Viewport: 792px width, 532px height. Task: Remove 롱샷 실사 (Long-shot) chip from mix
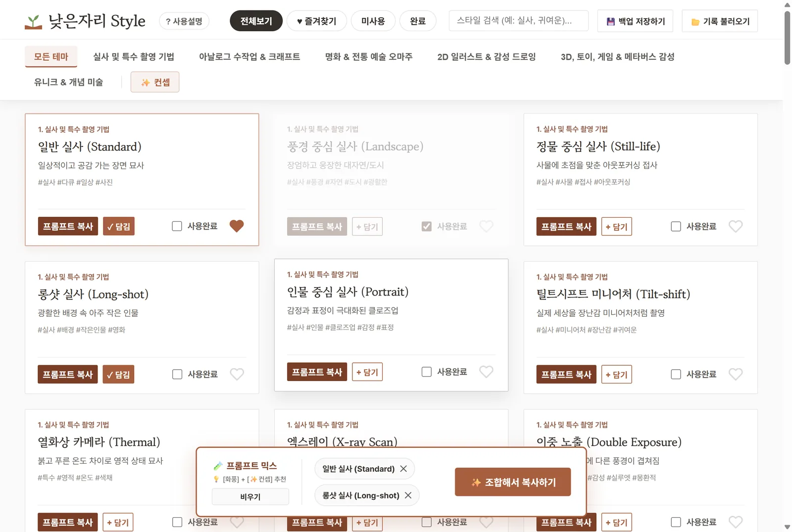click(408, 495)
